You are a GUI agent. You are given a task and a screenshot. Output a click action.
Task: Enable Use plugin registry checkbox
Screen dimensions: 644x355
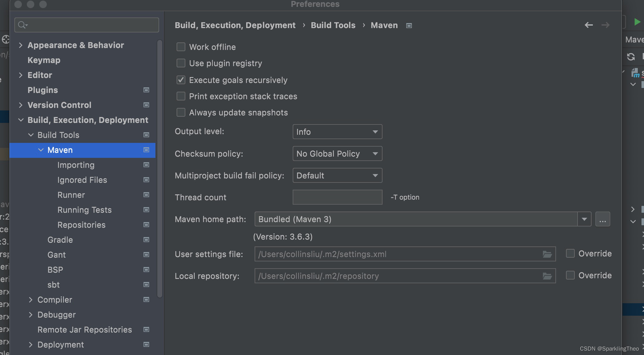coord(181,63)
